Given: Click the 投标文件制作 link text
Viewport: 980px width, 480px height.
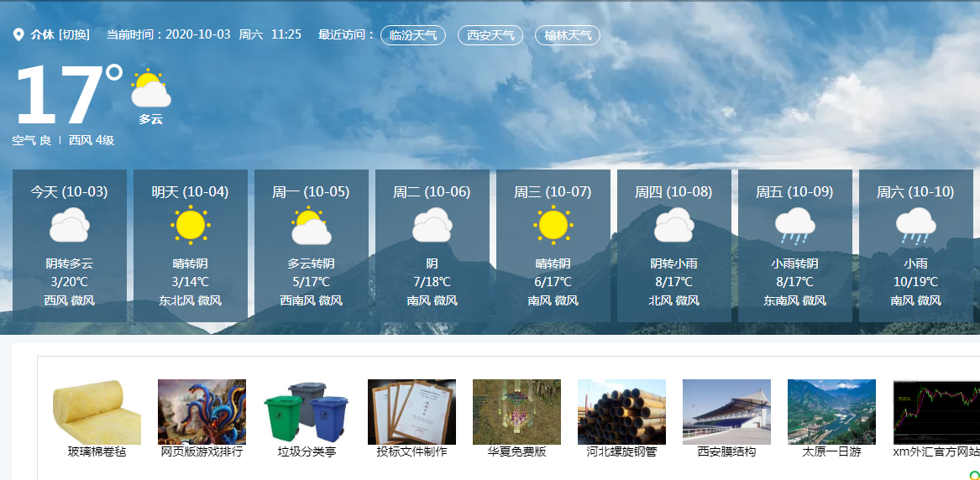Looking at the screenshot, I should pos(411,452).
